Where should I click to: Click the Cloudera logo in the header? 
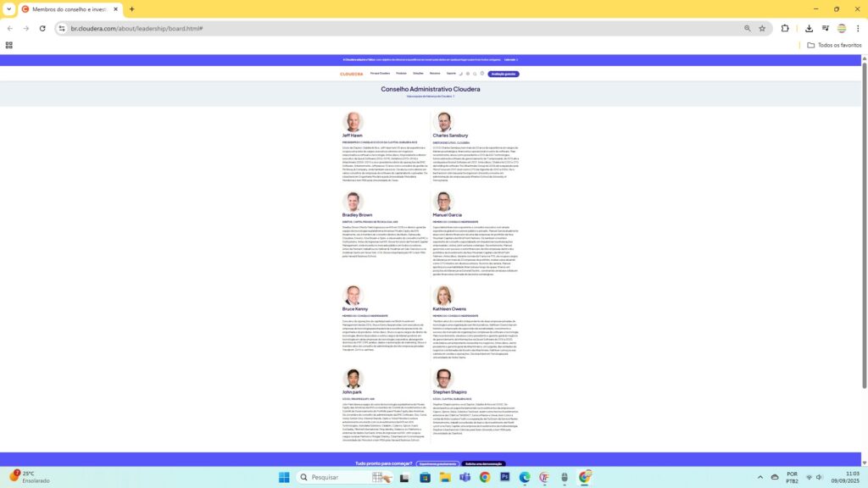pos(351,74)
